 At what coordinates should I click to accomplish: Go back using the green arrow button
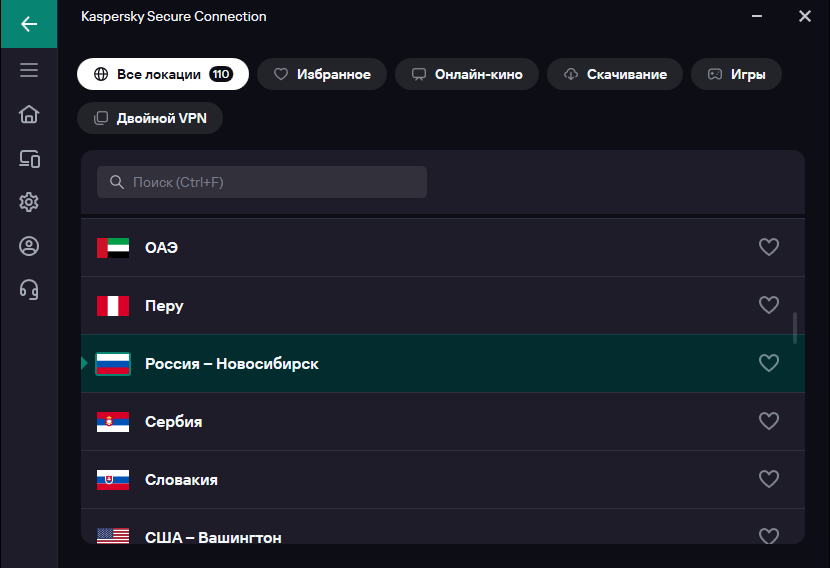[29, 24]
